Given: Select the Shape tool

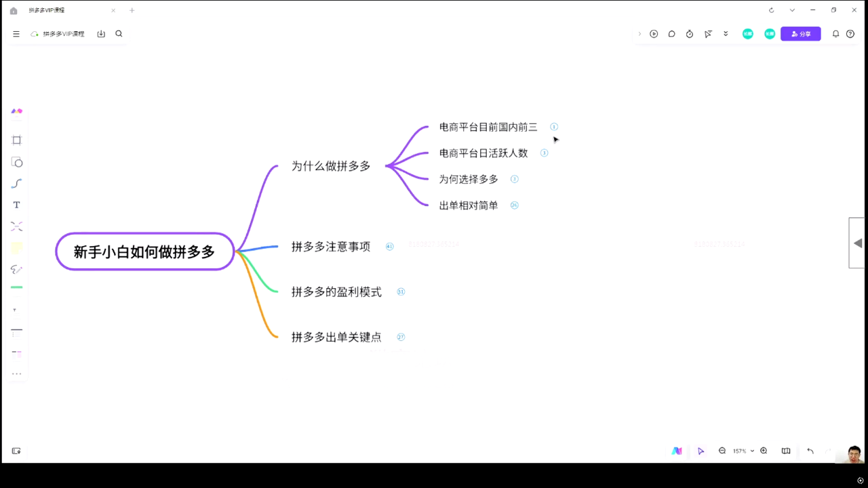Looking at the screenshot, I should tap(17, 163).
